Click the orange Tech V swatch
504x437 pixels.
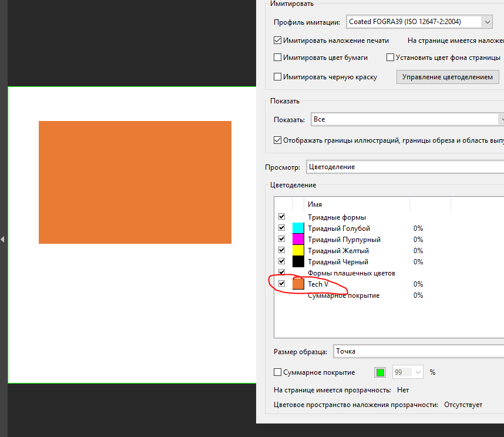click(298, 284)
